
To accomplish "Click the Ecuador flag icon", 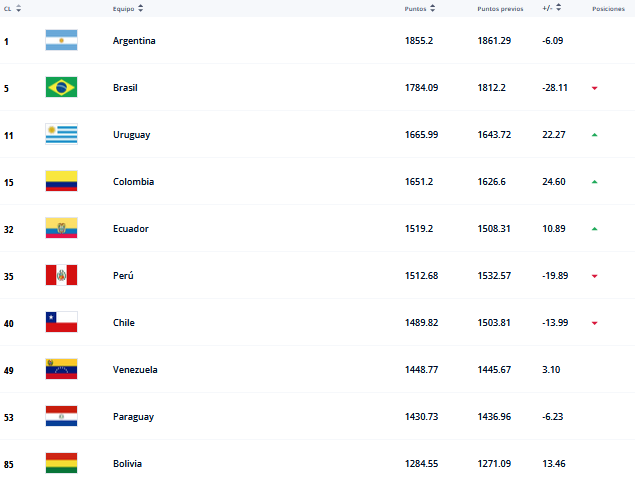I will [x=61, y=229].
